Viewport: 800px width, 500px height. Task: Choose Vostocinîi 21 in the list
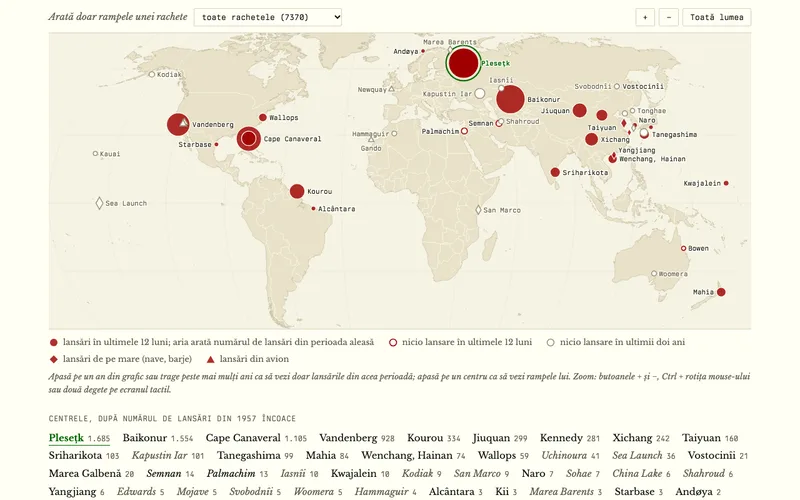(x=717, y=455)
